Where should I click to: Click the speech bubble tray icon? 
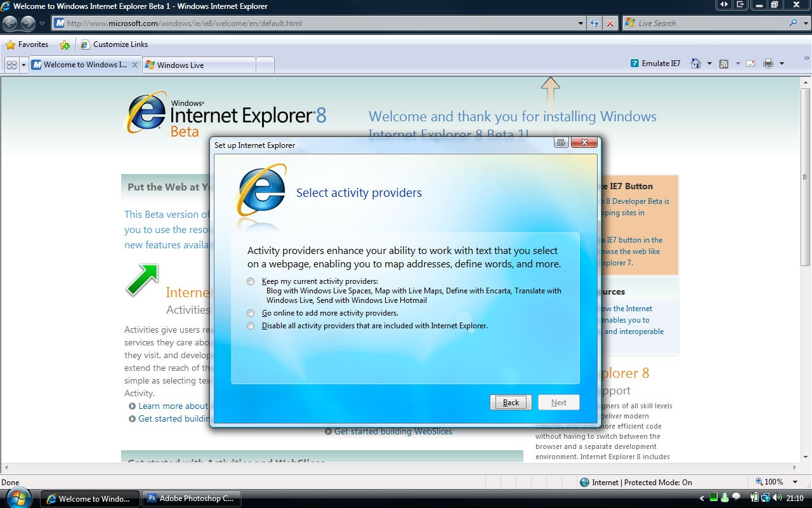tap(737, 497)
